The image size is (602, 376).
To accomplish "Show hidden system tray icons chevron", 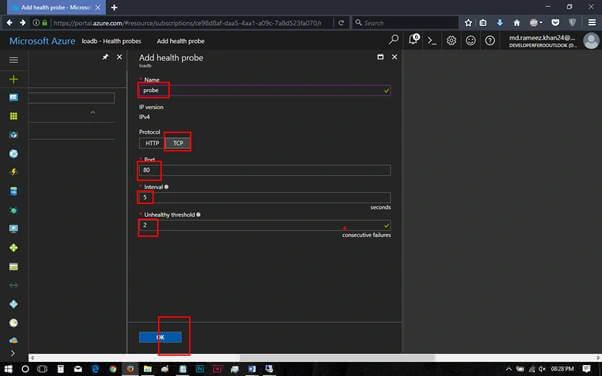I will pyautogui.click(x=509, y=369).
